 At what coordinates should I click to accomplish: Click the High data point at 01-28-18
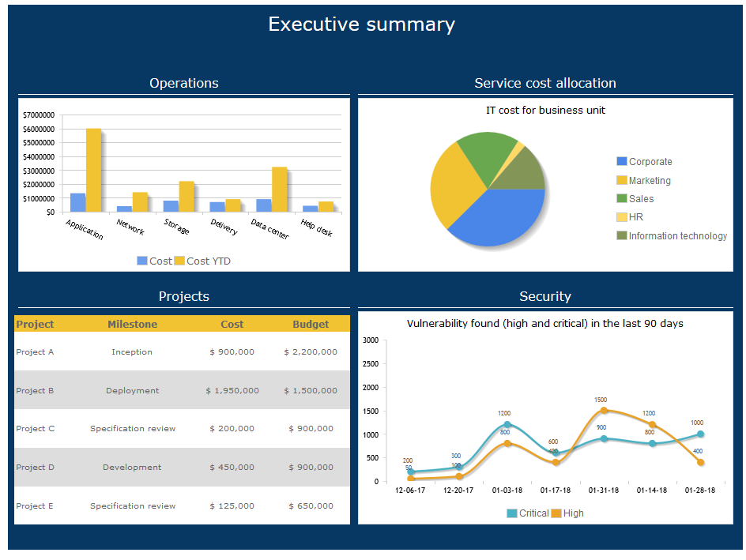700,462
